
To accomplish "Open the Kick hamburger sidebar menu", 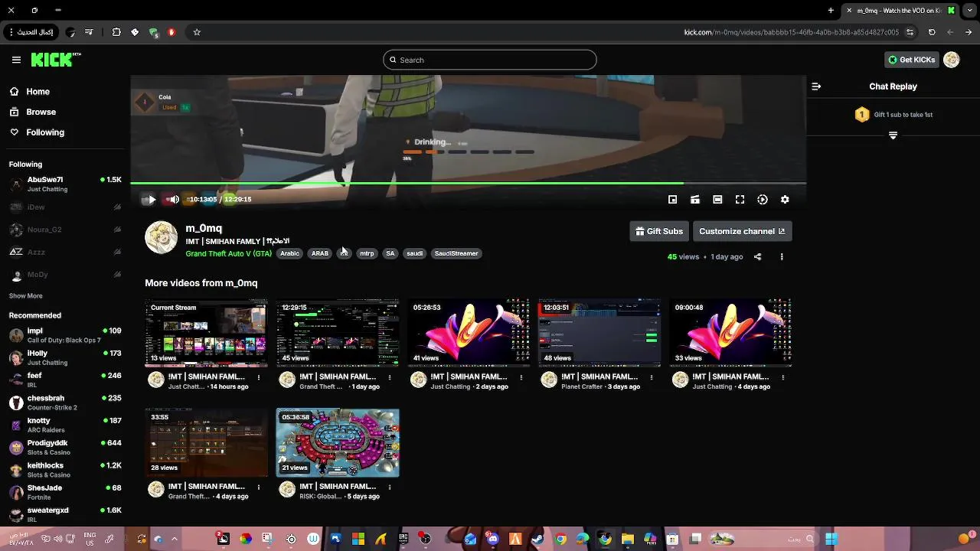I will point(16,60).
